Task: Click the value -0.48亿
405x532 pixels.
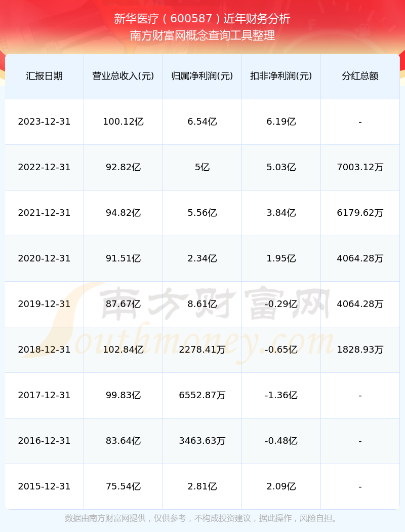Action: pyautogui.click(x=281, y=441)
